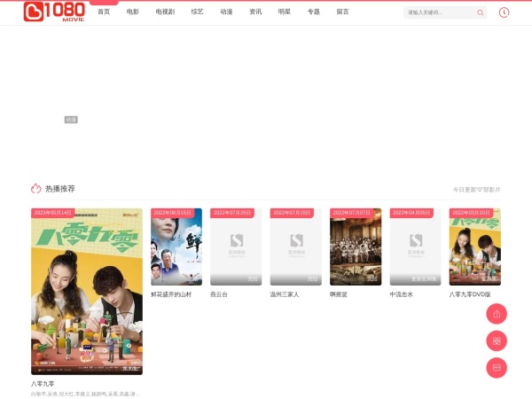Viewport: 532px width, 399px height.
Task: Open the 首页 nav tab
Action: pyautogui.click(x=104, y=12)
